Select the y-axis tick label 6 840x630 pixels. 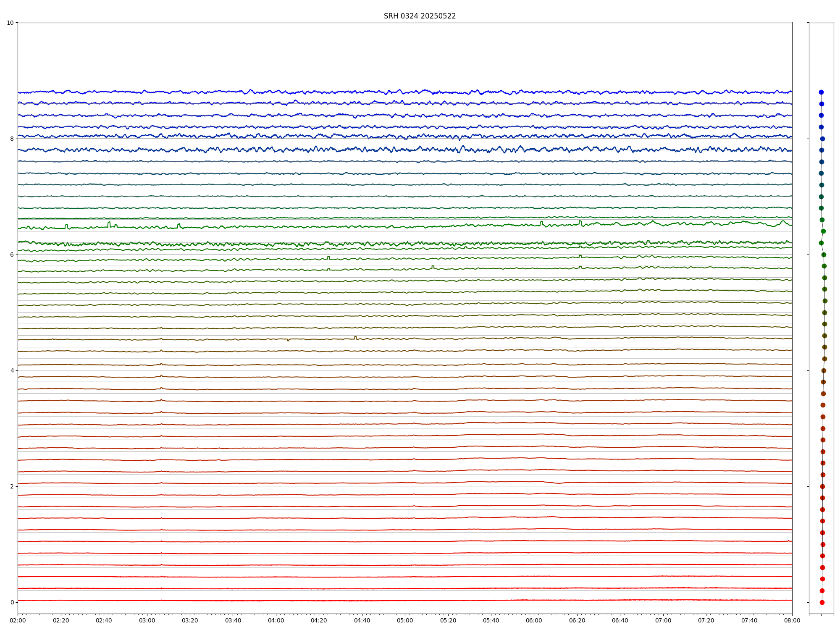(x=12, y=255)
